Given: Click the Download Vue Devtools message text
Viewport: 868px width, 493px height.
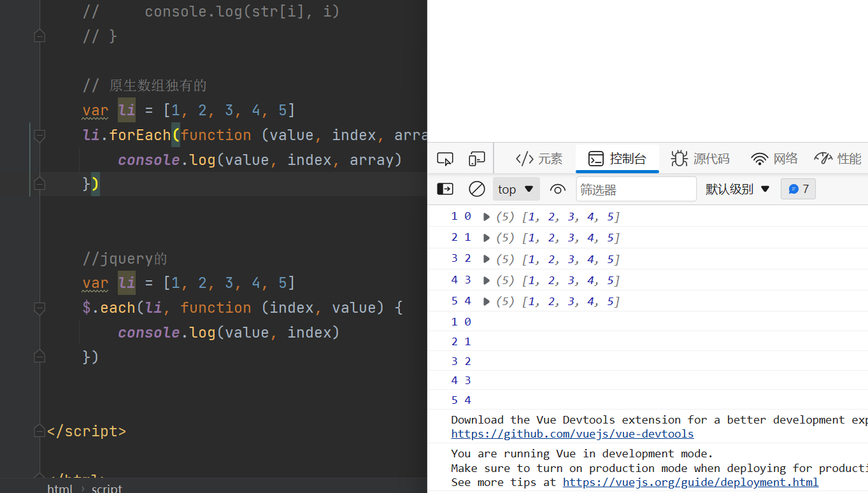Looking at the screenshot, I should click(659, 420).
